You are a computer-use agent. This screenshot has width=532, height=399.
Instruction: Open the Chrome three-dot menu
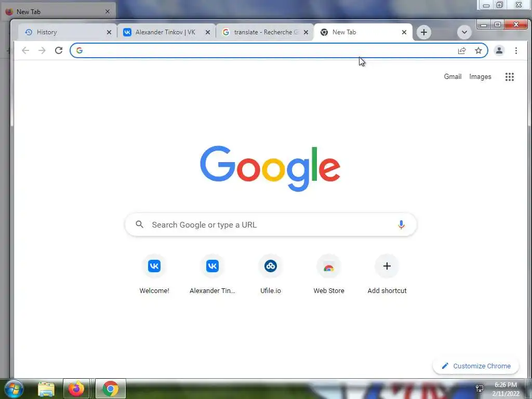pyautogui.click(x=516, y=50)
